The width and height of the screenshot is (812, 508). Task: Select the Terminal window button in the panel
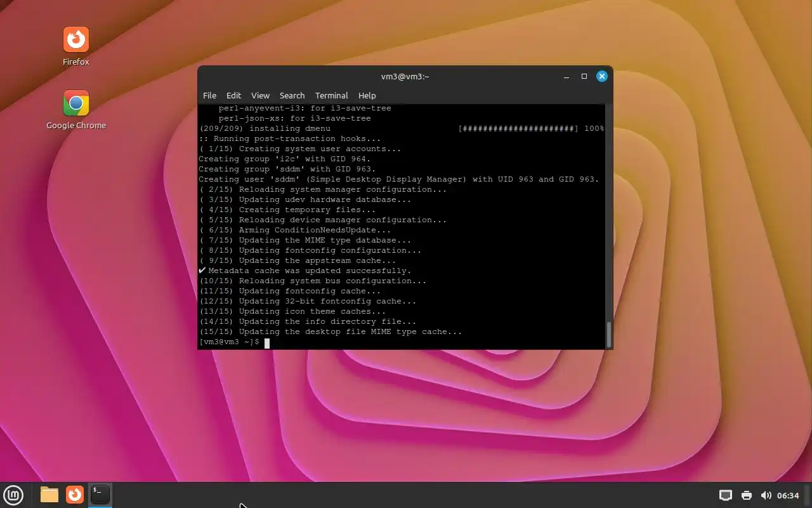100,495
